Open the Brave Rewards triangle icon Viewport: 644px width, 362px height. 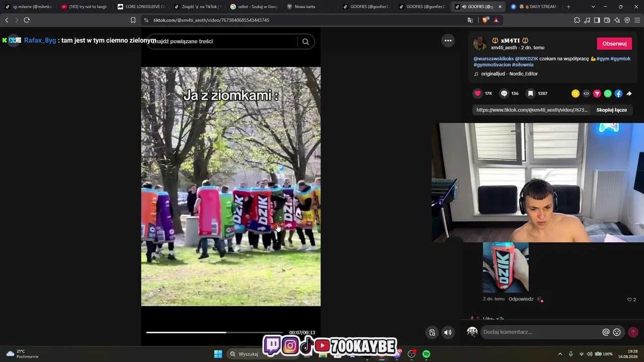pyautogui.click(x=496, y=20)
